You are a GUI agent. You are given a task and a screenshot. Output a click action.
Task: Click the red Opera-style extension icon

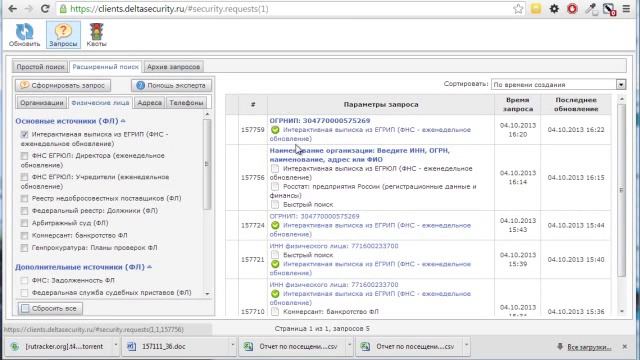[572, 9]
